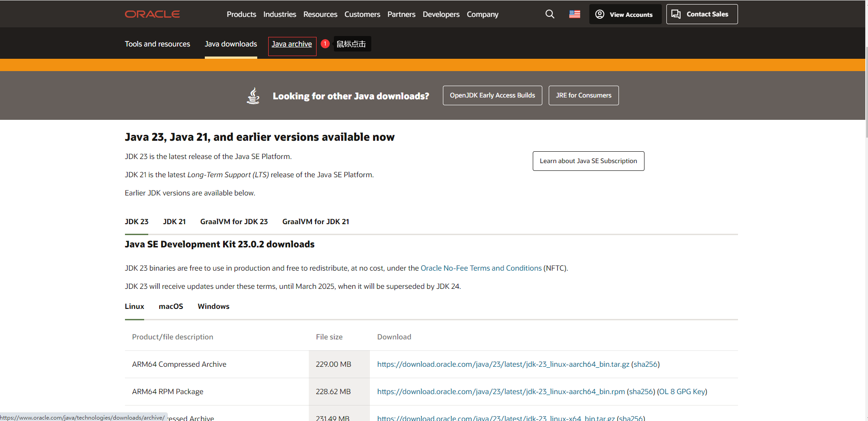Switch to the JDK 21 tab
The image size is (868, 421).
pyautogui.click(x=174, y=221)
